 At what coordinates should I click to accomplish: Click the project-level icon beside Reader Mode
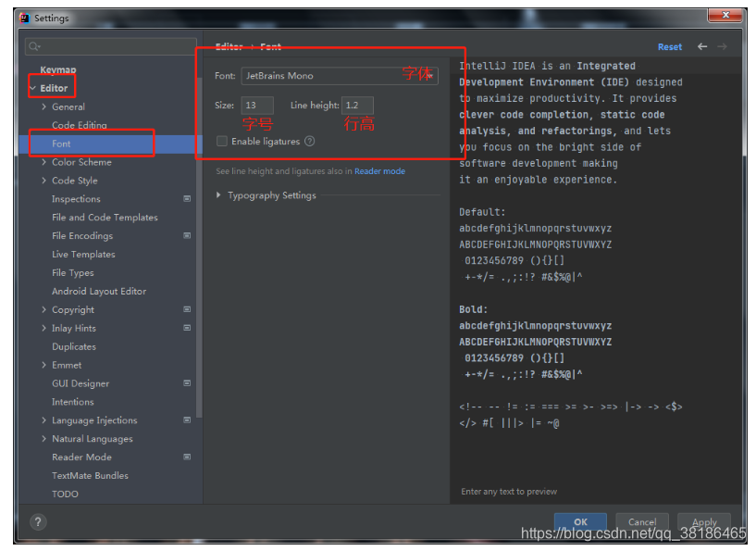click(187, 457)
